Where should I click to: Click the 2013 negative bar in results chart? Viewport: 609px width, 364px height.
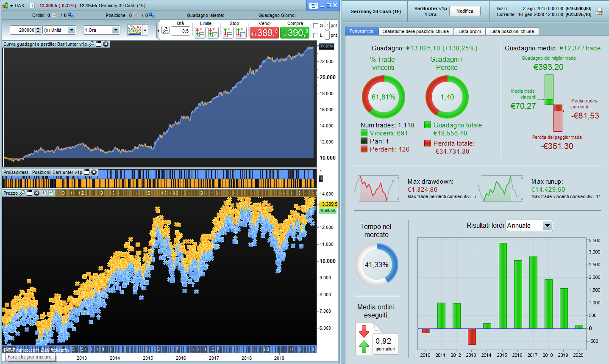point(472,336)
